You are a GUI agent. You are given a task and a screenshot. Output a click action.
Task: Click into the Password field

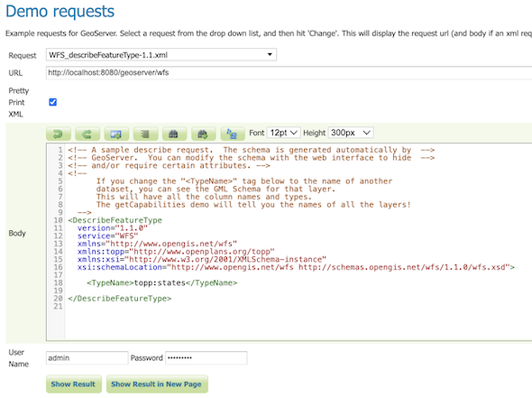click(x=206, y=358)
